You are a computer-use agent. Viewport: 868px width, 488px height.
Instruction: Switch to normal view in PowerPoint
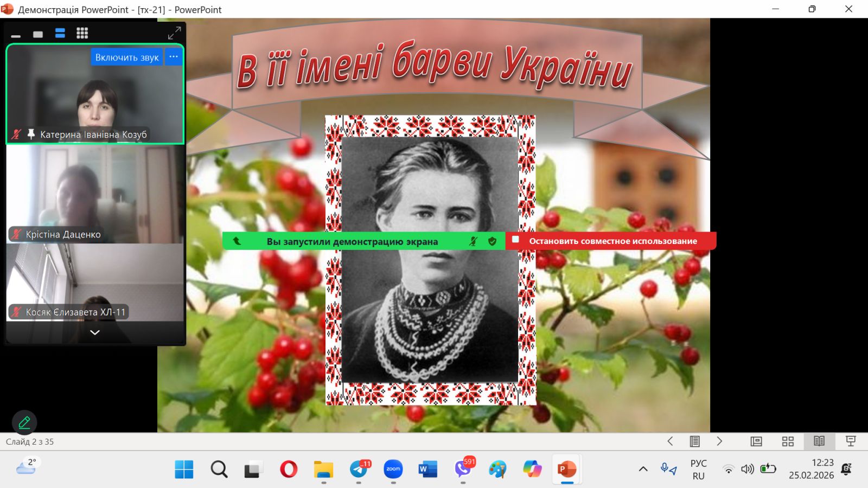[756, 441]
